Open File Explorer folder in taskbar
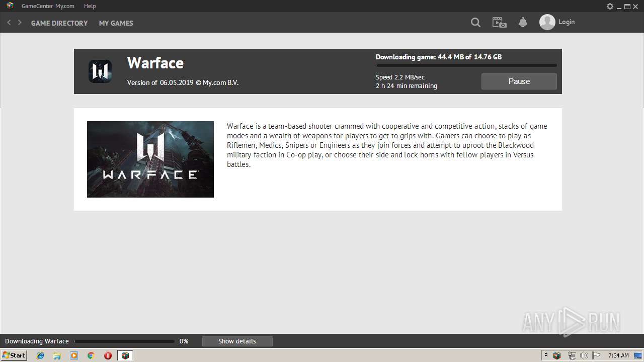This screenshot has height=362, width=644. pyautogui.click(x=57, y=355)
